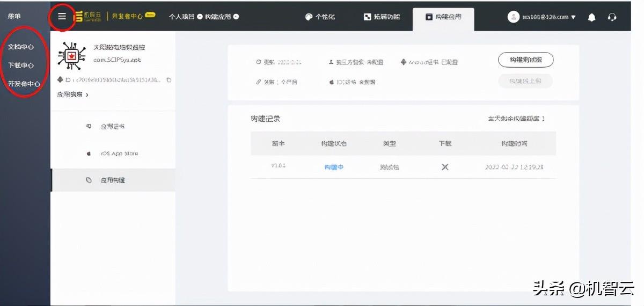Click the iOS certificate Apple icon in summary
644x306 pixels.
click(x=332, y=82)
